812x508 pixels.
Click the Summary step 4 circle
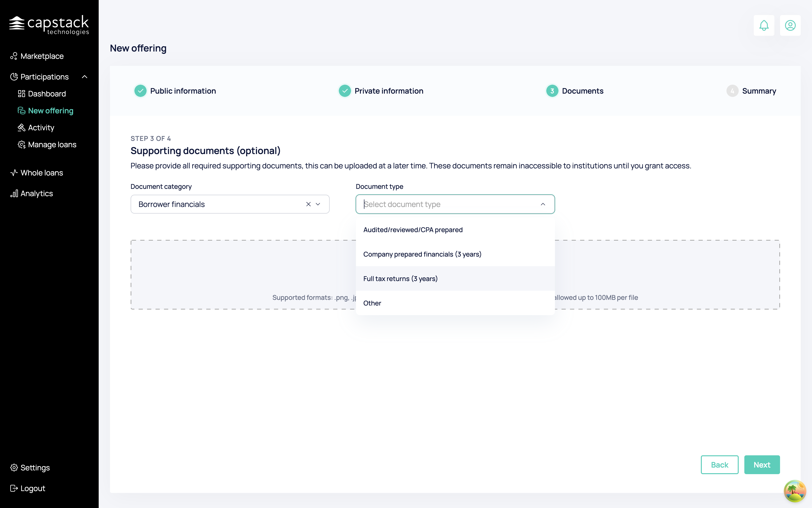tap(732, 91)
